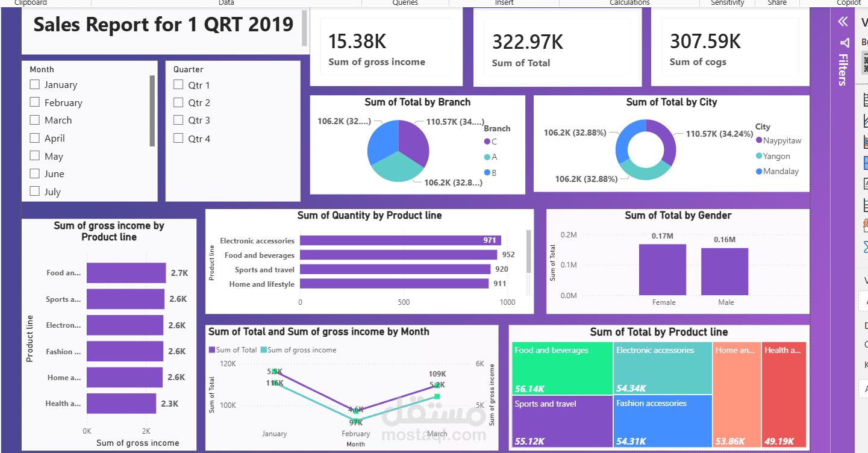Click the Sum of Total line legend entry
This screenshot has width=868, height=453.
point(233,350)
